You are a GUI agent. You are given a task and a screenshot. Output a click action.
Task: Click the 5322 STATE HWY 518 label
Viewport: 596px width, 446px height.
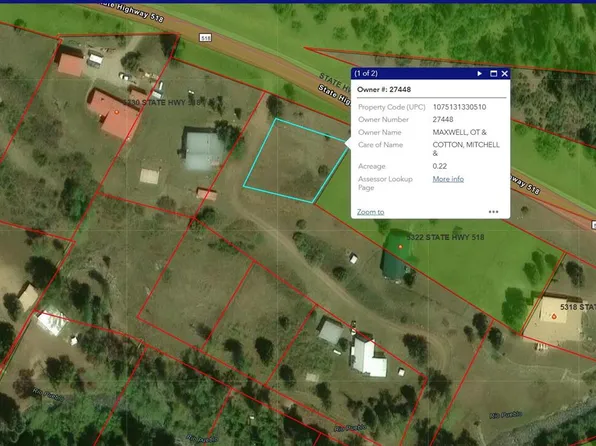pos(445,237)
